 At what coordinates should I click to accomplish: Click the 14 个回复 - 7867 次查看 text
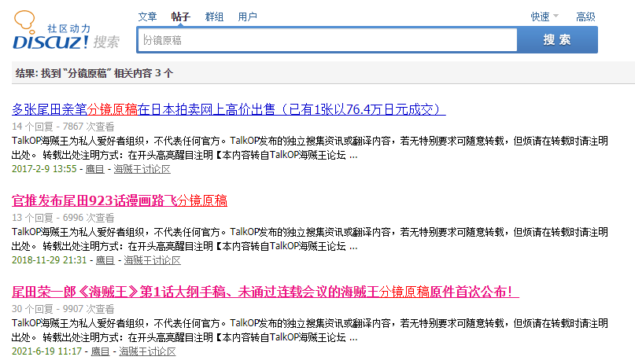point(63,127)
